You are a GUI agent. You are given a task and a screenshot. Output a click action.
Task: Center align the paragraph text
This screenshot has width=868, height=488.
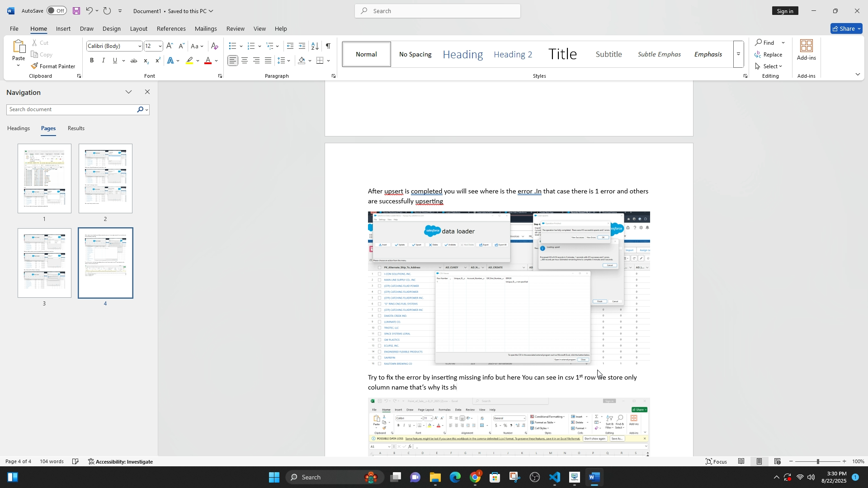point(245,61)
